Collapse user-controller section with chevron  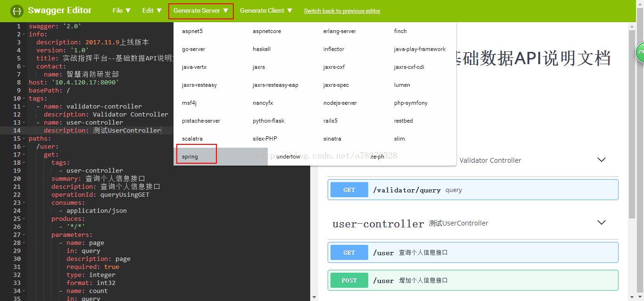click(x=602, y=223)
